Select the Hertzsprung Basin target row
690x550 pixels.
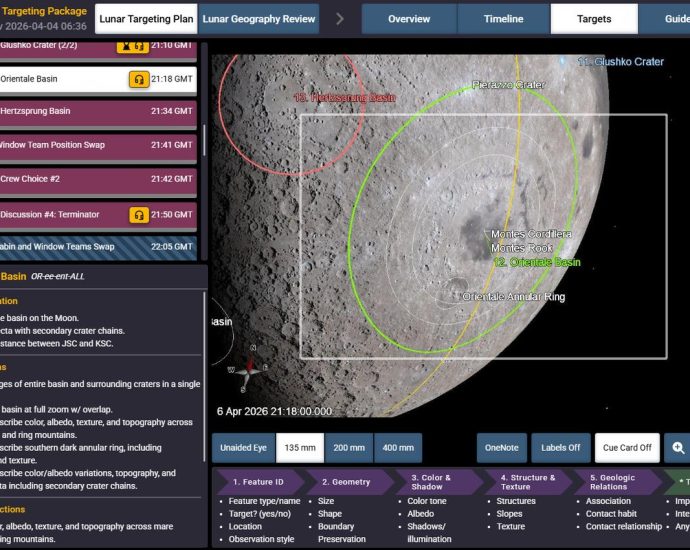coord(98,113)
